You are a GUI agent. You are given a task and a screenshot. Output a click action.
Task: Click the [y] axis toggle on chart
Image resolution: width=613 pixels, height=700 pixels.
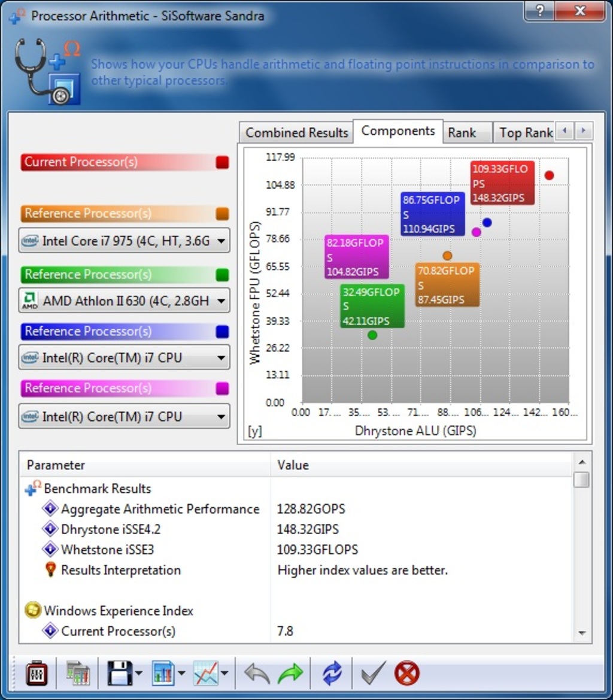(255, 431)
